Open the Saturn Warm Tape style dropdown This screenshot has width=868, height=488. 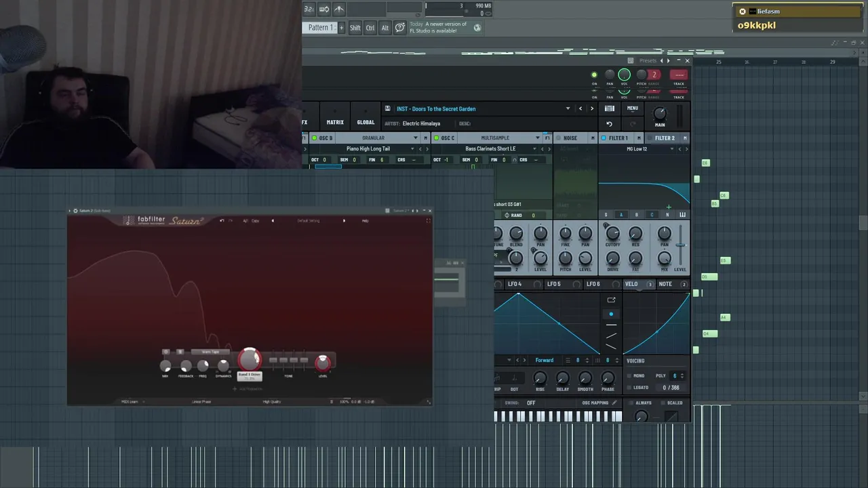tap(211, 352)
